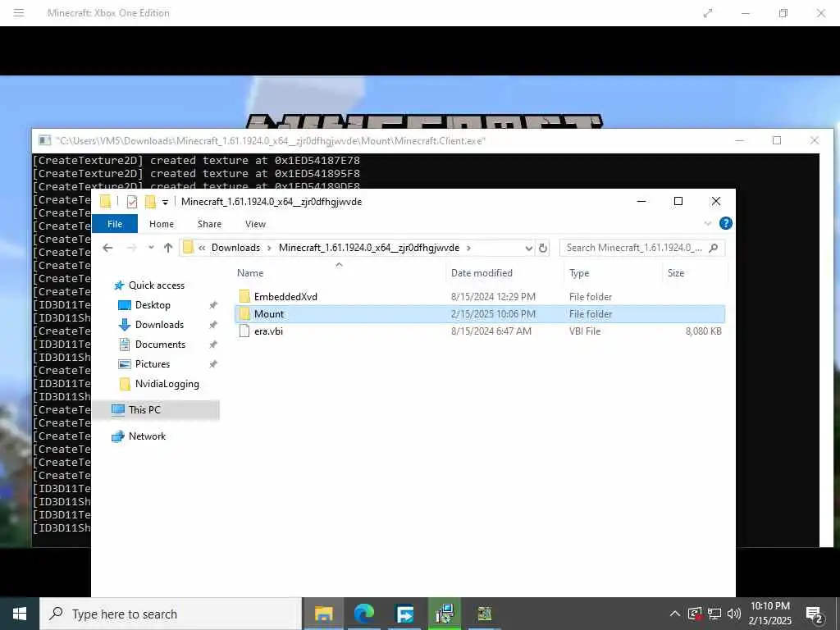Click the volume speaker tray icon
Screen dimensions: 840x630
[x=734, y=614]
